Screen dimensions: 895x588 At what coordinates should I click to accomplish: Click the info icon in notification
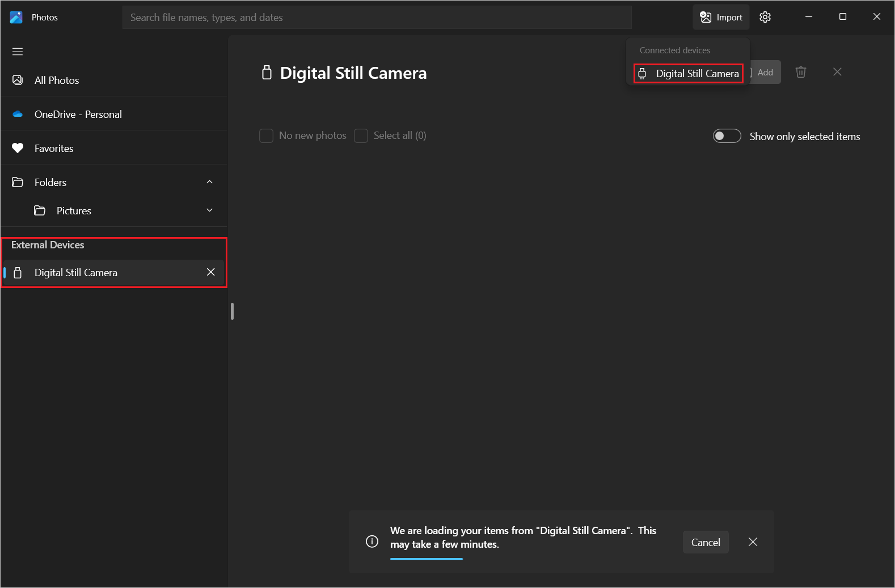(372, 542)
